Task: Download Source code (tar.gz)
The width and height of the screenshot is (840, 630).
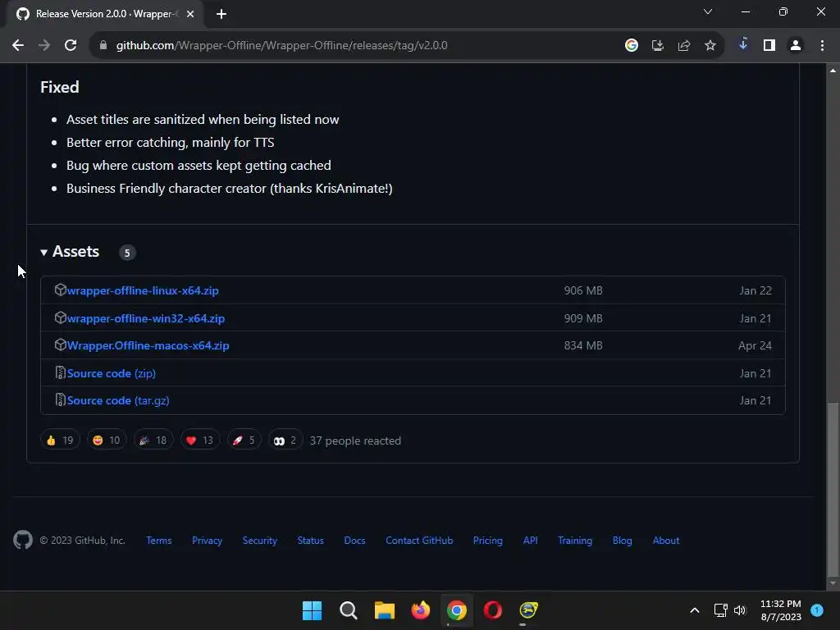Action: click(118, 400)
